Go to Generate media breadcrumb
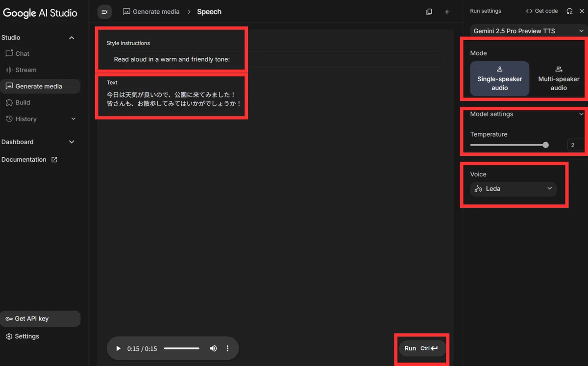This screenshot has width=588, height=366. [x=156, y=12]
